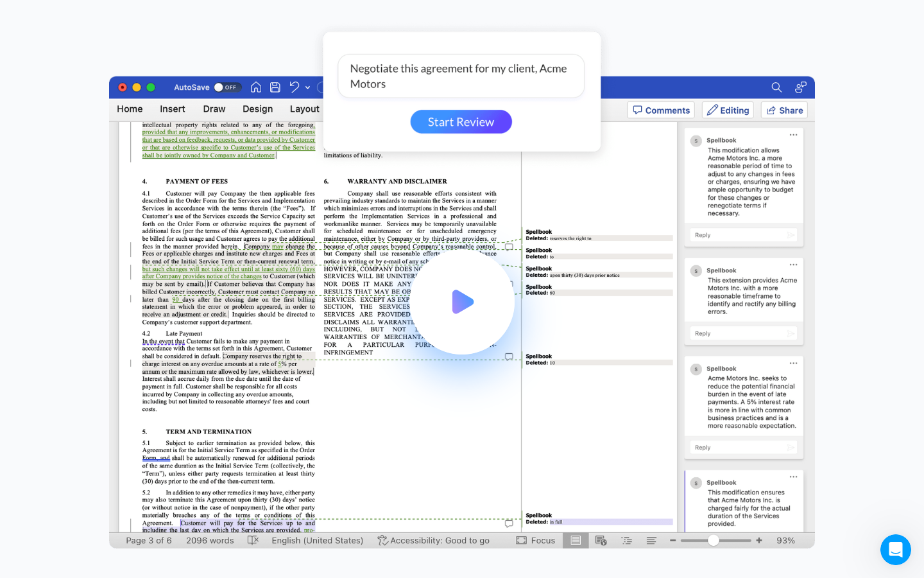Click the Start Review button

point(461,122)
